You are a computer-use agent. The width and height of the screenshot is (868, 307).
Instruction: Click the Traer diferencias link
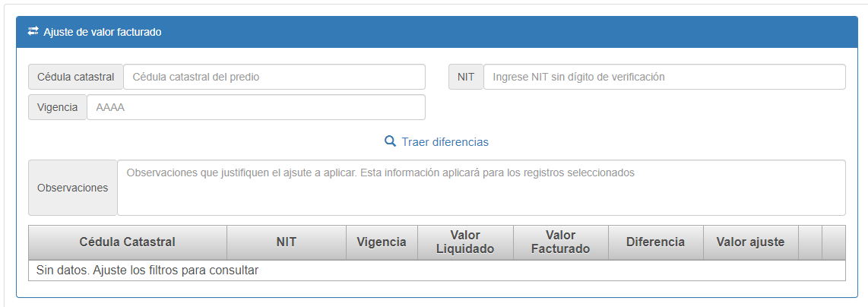coord(445,142)
